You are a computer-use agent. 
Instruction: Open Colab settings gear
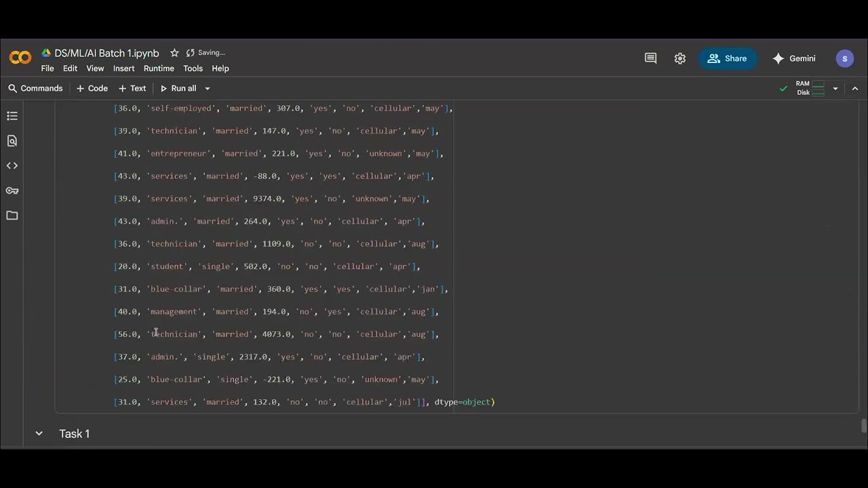680,58
